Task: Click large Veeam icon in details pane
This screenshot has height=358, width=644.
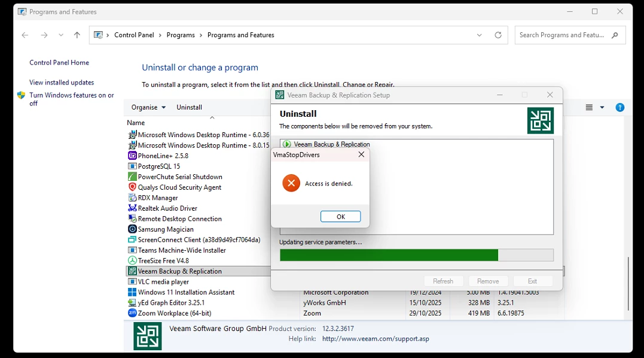Action: click(148, 336)
